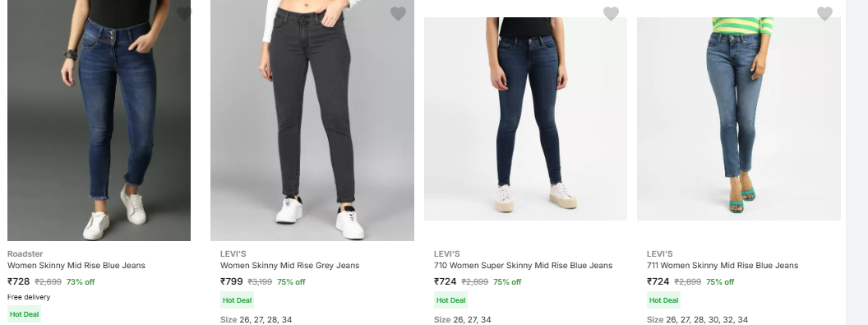Tap heart icon on Levi's grey jeans
The height and width of the screenshot is (325, 868).
[398, 13]
